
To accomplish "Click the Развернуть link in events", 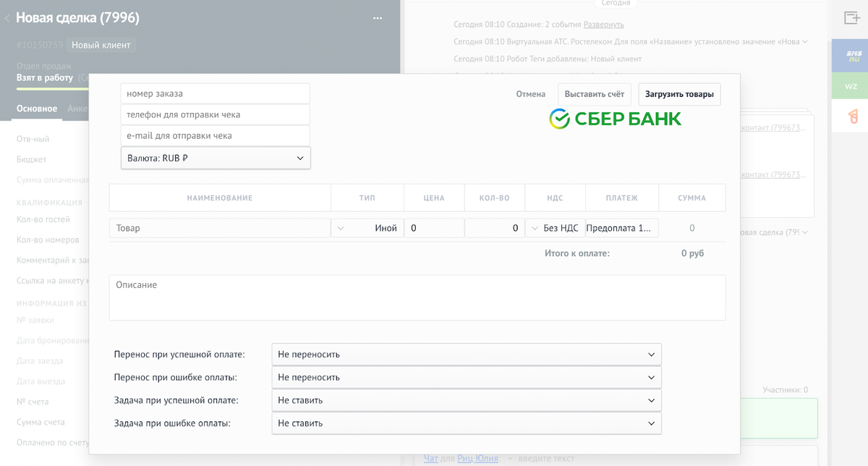I will coord(603,25).
